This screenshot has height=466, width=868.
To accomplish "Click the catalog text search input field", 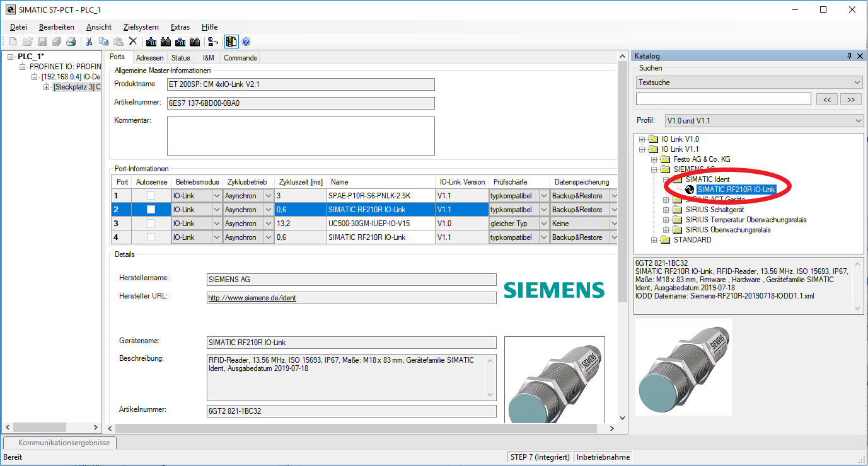I will 723,99.
